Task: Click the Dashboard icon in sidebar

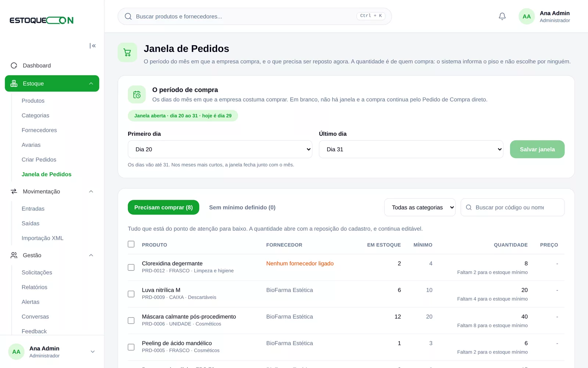Action: click(14, 66)
